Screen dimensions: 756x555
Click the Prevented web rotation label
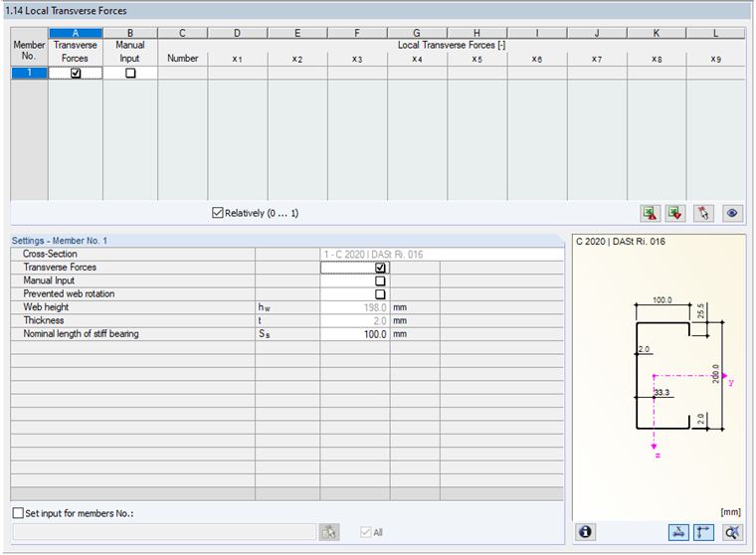click(x=69, y=293)
